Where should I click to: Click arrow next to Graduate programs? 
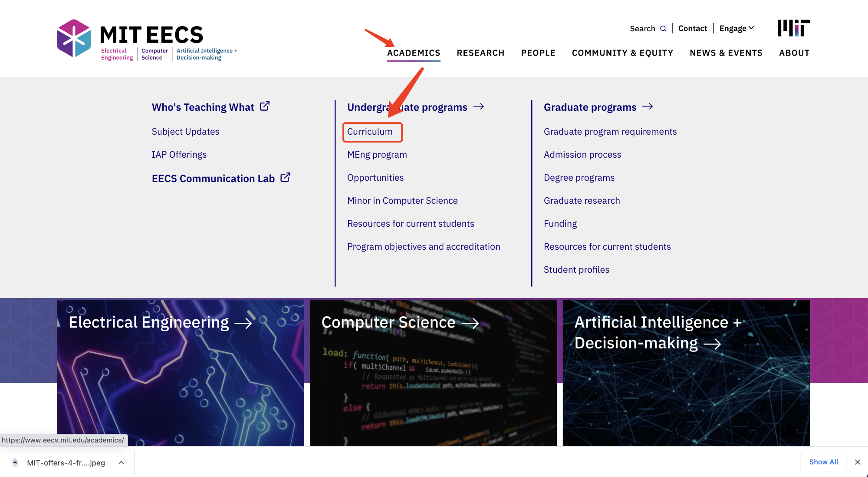tap(648, 106)
